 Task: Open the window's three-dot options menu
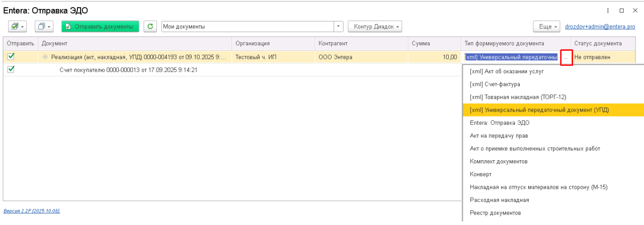(608, 10)
